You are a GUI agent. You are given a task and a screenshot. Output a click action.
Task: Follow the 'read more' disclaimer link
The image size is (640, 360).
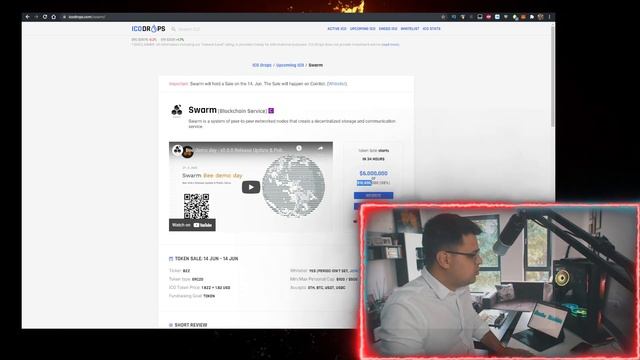[x=391, y=44]
